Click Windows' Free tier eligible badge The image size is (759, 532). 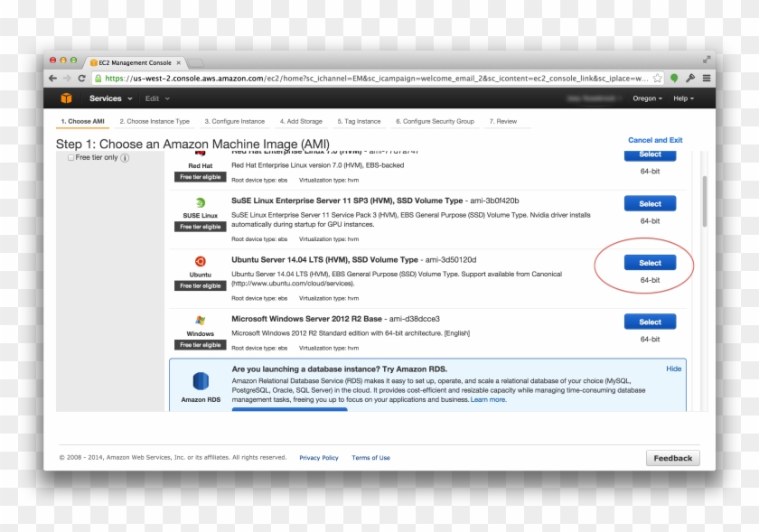[x=201, y=345]
